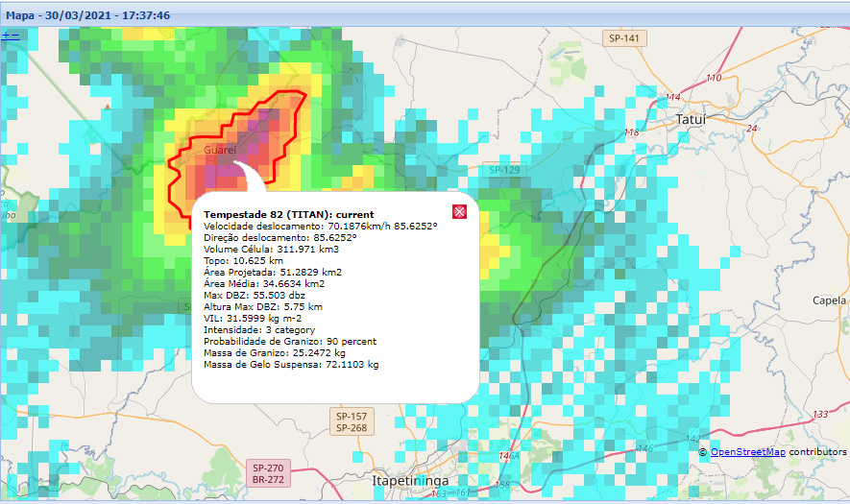Click the Capela label on map
850x504 pixels.
coord(829,300)
